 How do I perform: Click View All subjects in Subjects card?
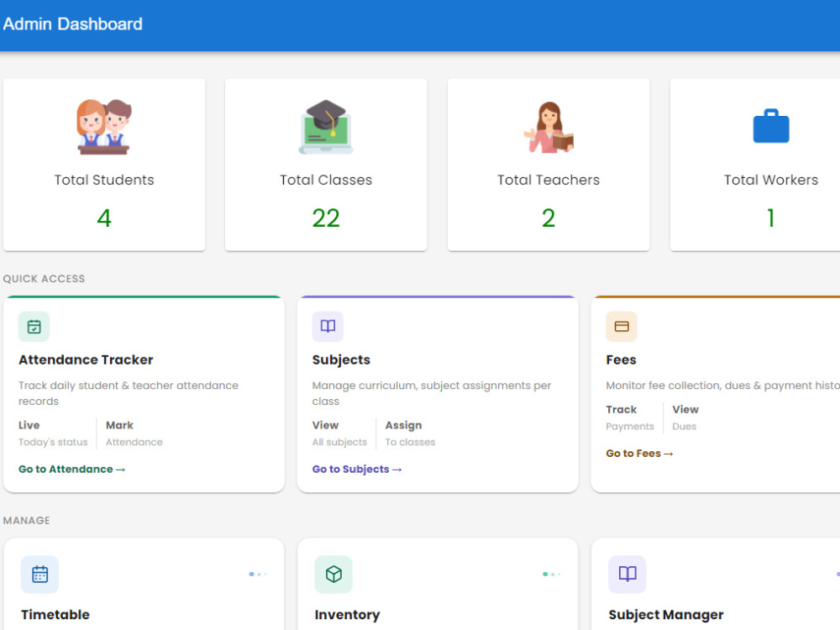339,433
